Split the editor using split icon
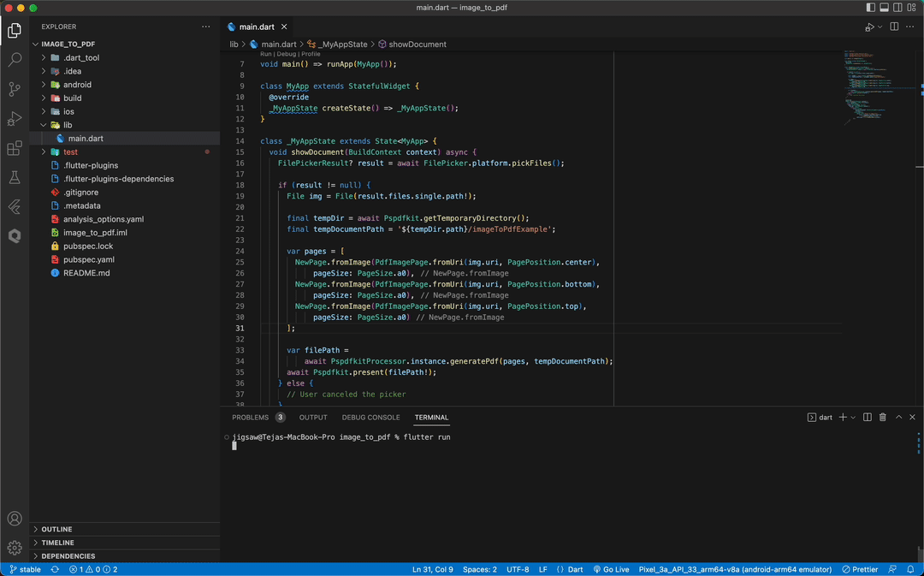The image size is (924, 576). tap(893, 27)
